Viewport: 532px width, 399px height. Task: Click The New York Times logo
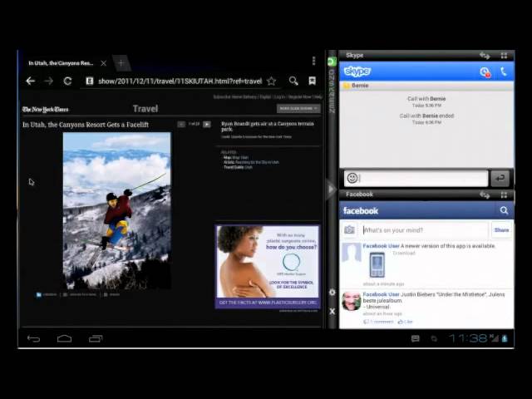[x=45, y=109]
